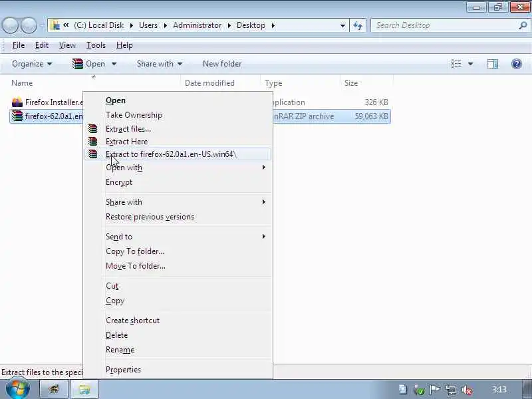Click the Help question mark icon
This screenshot has height=399, width=532.
[x=517, y=64]
